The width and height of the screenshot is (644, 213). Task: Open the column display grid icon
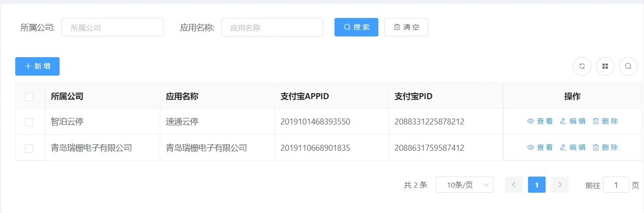[605, 66]
